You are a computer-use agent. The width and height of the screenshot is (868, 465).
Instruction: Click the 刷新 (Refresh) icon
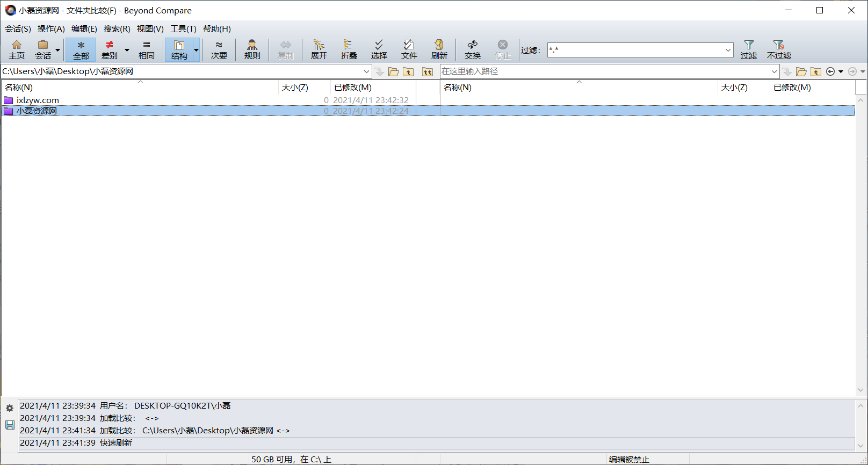[x=439, y=49]
